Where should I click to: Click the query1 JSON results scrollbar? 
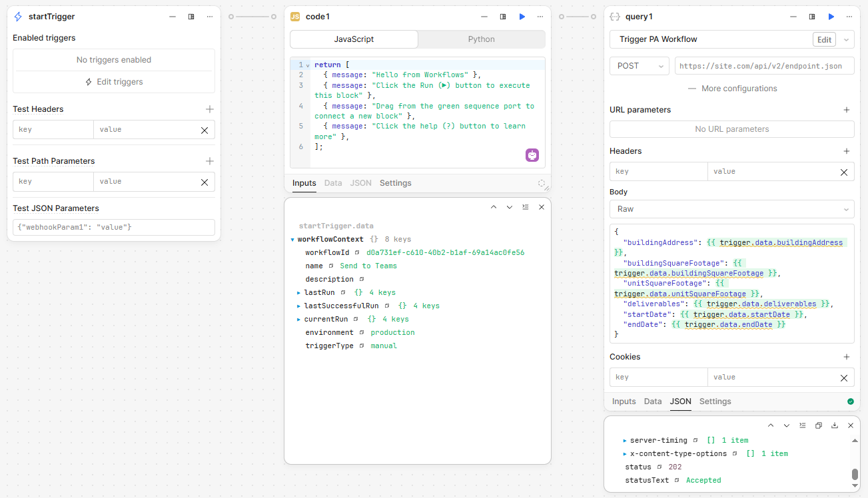(x=855, y=474)
